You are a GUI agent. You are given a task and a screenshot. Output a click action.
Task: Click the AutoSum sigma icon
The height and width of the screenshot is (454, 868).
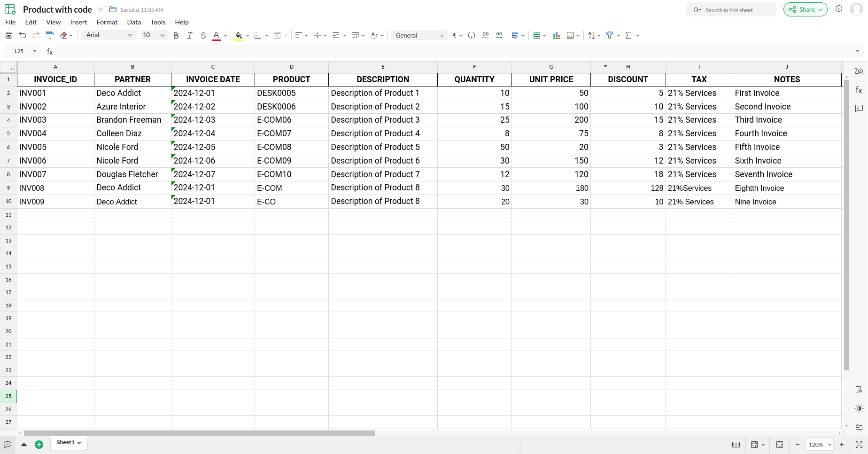tap(628, 35)
